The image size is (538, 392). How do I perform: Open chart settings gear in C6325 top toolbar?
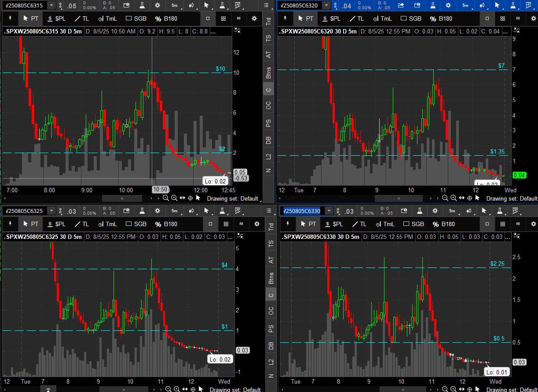point(158,211)
